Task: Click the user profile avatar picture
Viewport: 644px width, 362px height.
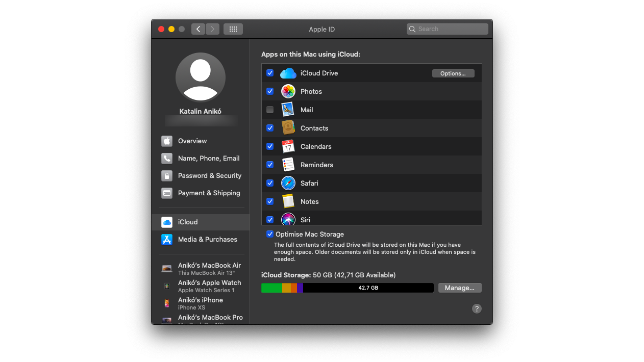Action: coord(201,77)
